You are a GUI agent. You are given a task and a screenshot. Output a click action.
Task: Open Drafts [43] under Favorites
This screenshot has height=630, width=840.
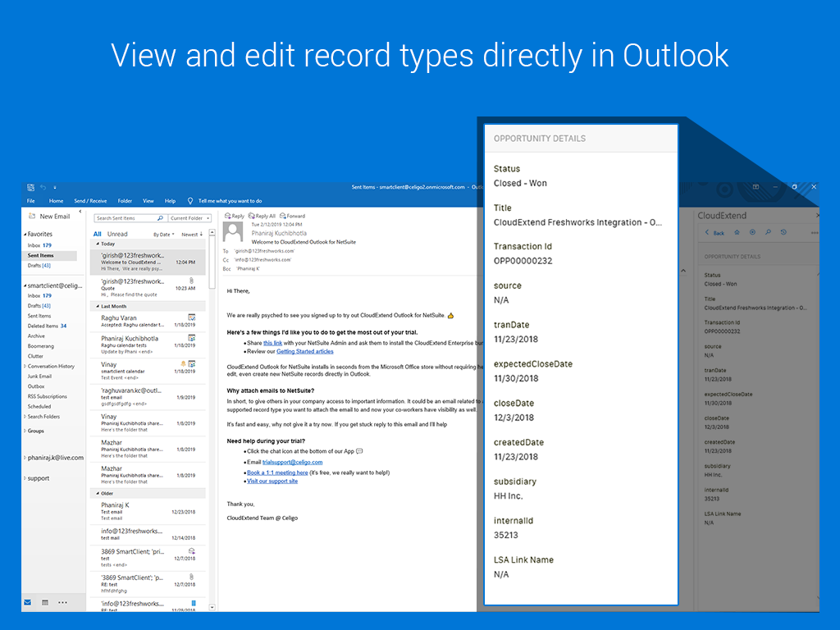pyautogui.click(x=39, y=266)
